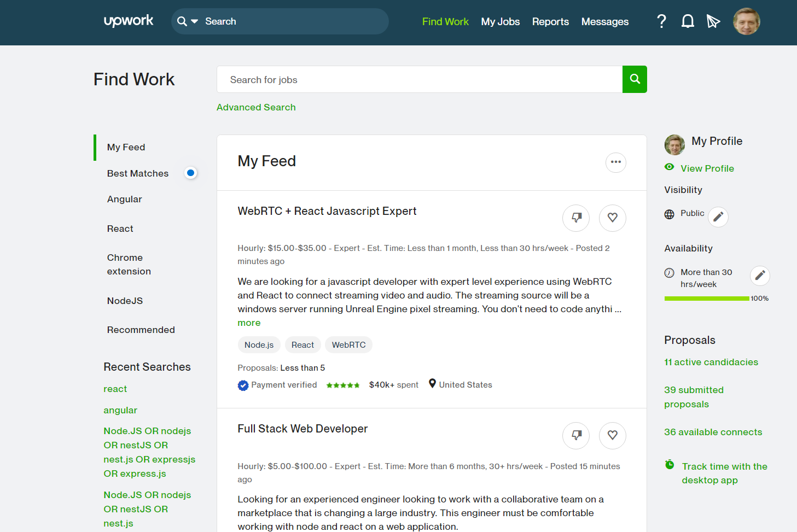
Task: Select the Recommended feed
Action: (x=141, y=330)
